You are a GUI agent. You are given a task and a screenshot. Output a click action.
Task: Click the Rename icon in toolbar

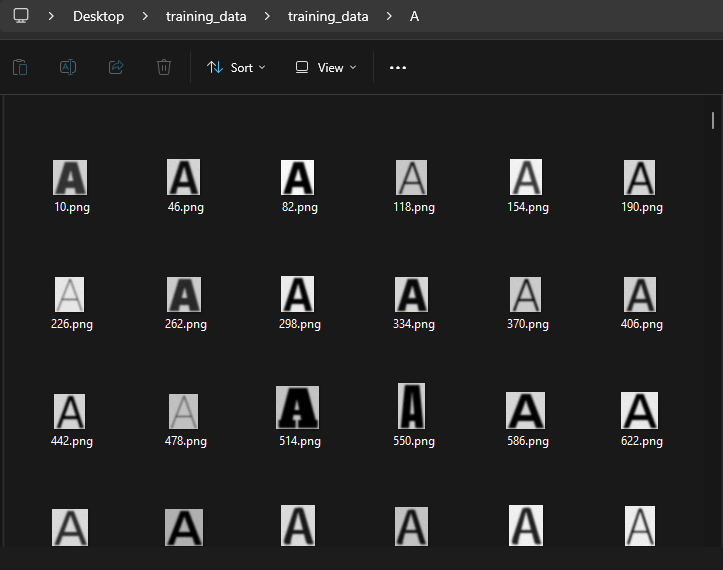click(x=68, y=67)
